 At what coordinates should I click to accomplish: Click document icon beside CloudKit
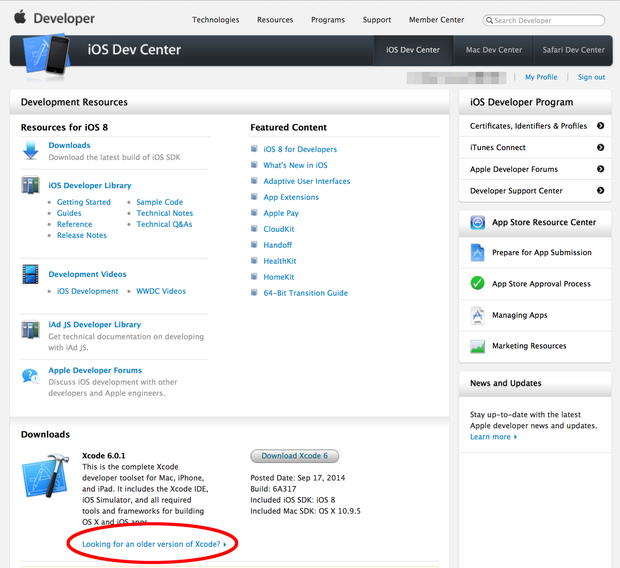pyautogui.click(x=254, y=229)
